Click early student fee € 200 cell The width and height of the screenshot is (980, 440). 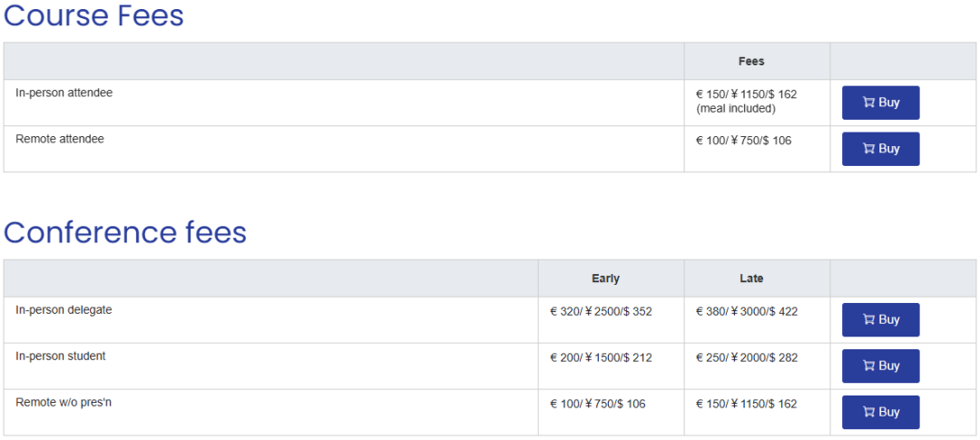tap(601, 357)
